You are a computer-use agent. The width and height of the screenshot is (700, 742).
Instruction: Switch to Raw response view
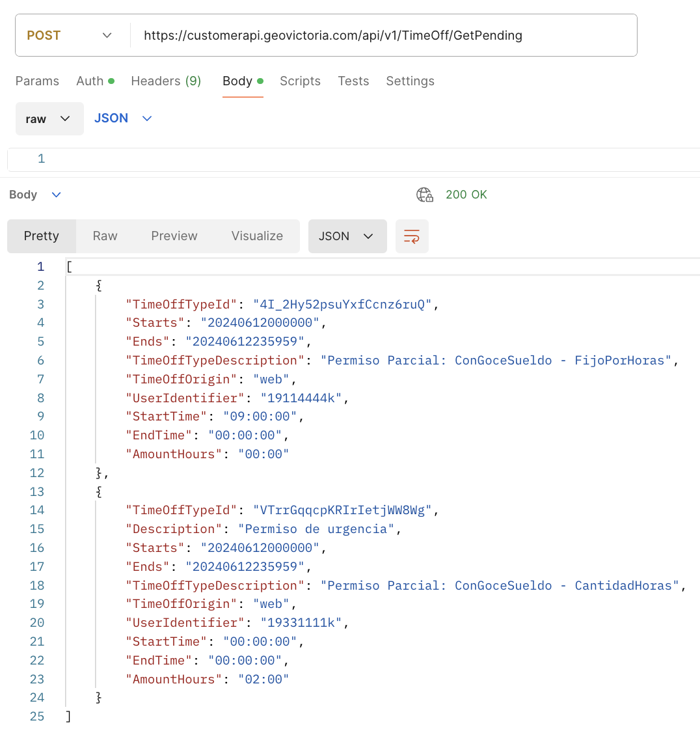point(105,236)
